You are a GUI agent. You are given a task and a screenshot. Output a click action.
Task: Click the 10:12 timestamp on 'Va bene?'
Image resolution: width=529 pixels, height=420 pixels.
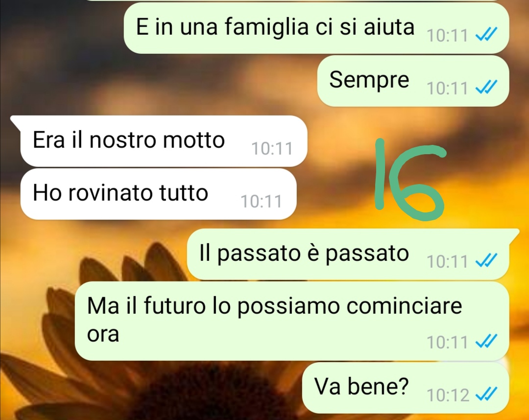click(x=448, y=395)
